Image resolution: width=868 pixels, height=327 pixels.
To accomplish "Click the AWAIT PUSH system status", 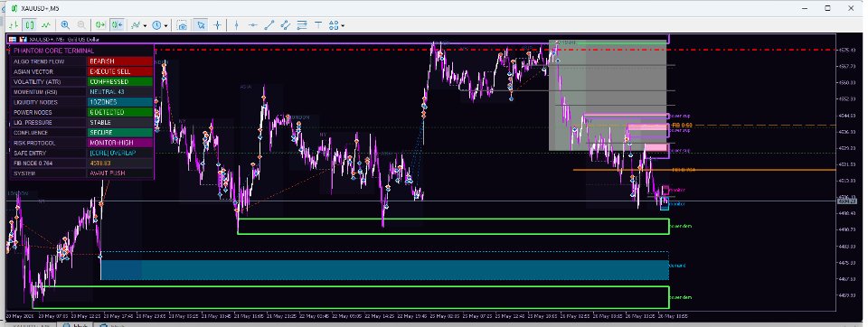I will pos(120,173).
